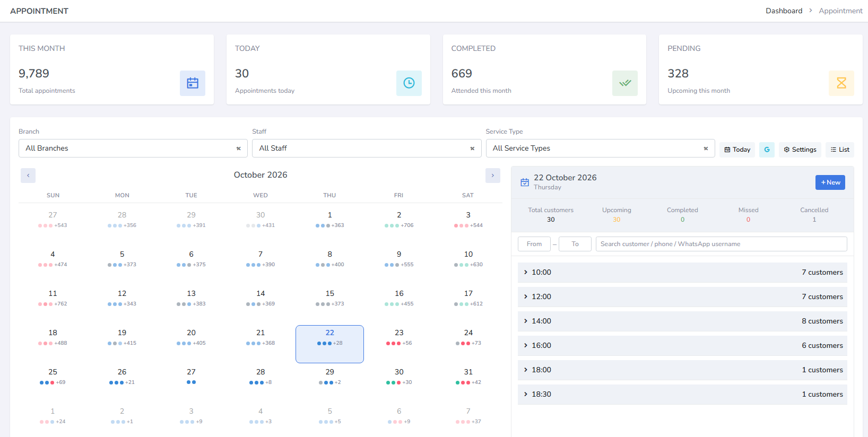Viewport: 868px width, 437px height.
Task: Open appointment Settings
Action: [800, 150]
